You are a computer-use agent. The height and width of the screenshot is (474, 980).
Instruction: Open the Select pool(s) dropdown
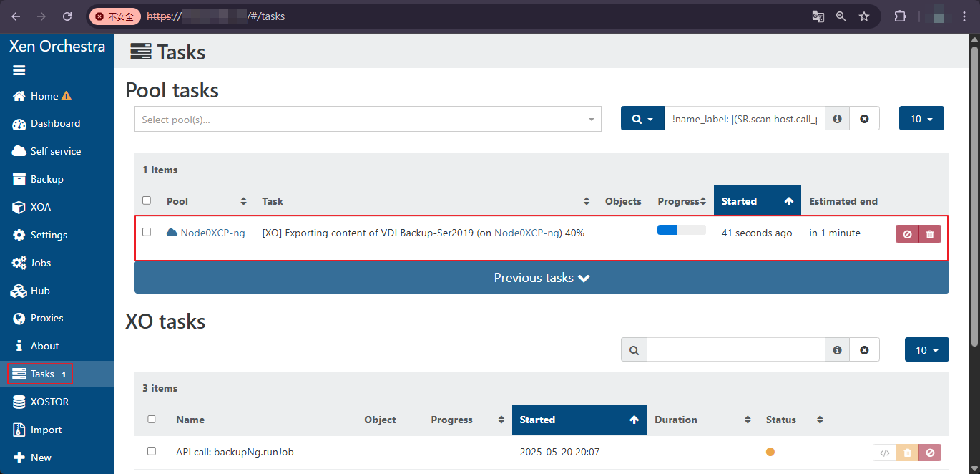coord(368,120)
